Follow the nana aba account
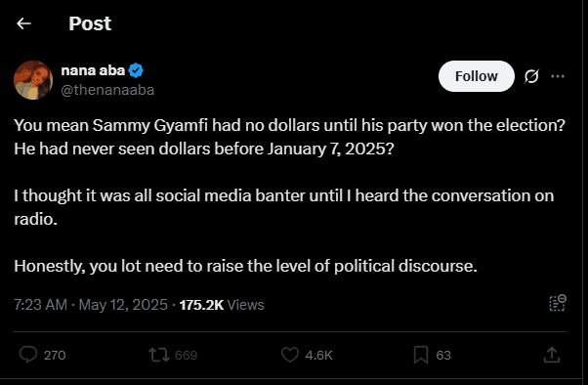This screenshot has height=385, width=588. pos(477,76)
